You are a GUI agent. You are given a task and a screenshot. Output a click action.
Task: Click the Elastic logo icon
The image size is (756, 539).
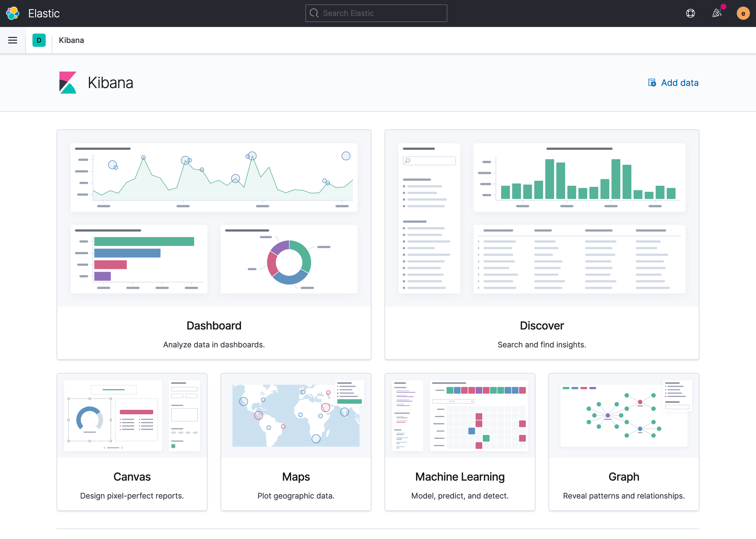click(13, 13)
